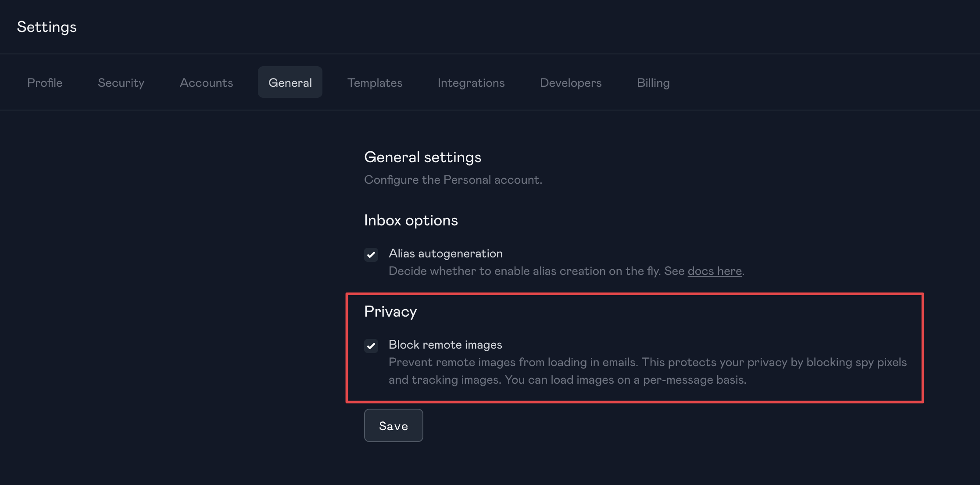Open the Profile settings tab
The width and height of the screenshot is (980, 485).
(x=45, y=82)
